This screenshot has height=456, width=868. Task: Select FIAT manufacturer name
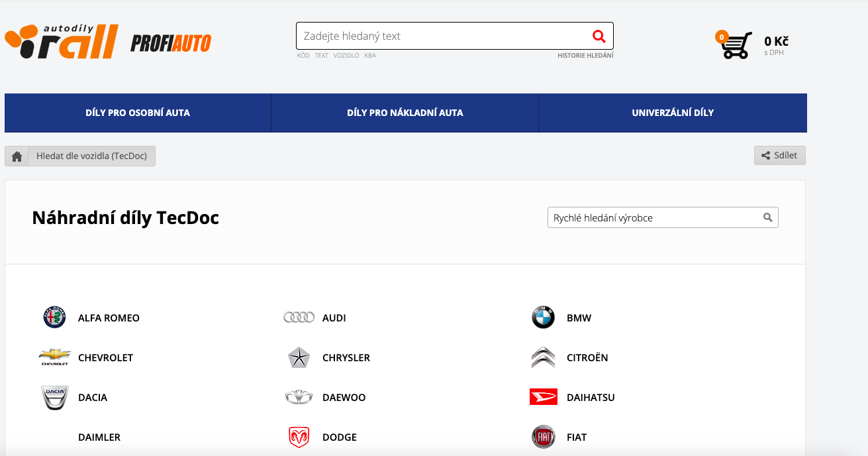pos(577,437)
